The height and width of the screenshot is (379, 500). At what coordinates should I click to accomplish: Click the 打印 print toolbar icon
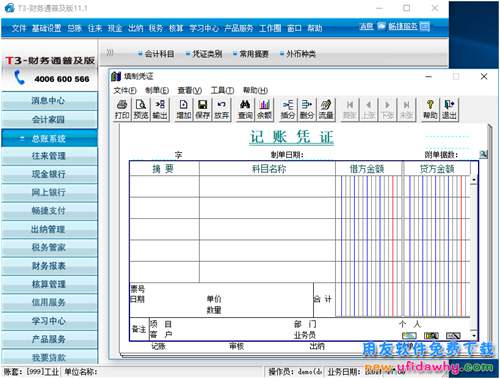coord(122,110)
